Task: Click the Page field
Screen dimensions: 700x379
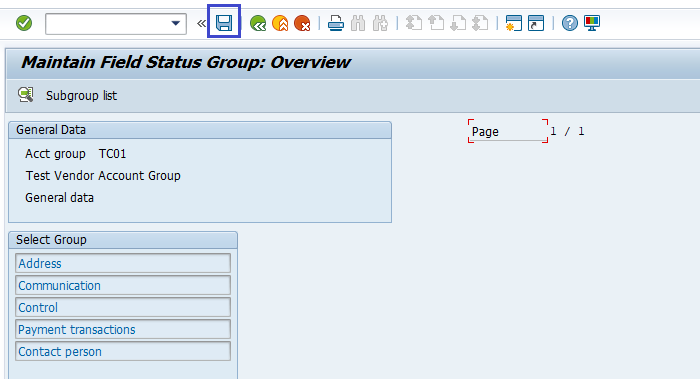Action: [508, 131]
